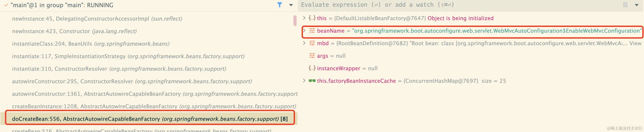
Task: Select the args = null variable row
Action: (x=327, y=56)
